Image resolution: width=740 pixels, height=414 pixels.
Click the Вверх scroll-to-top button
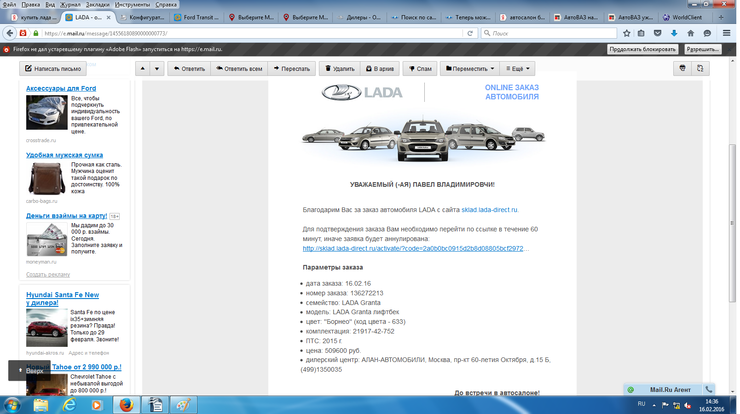click(29, 371)
